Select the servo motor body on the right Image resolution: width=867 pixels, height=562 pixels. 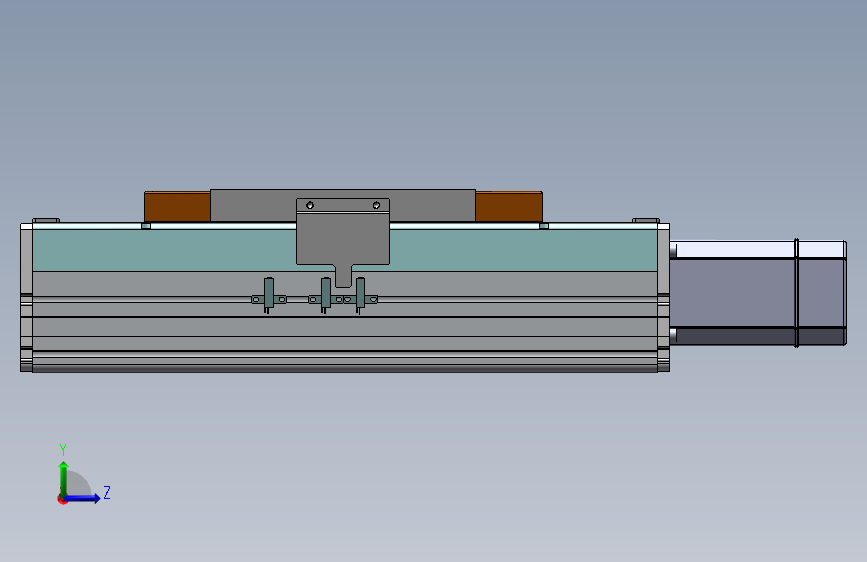[x=733, y=293]
